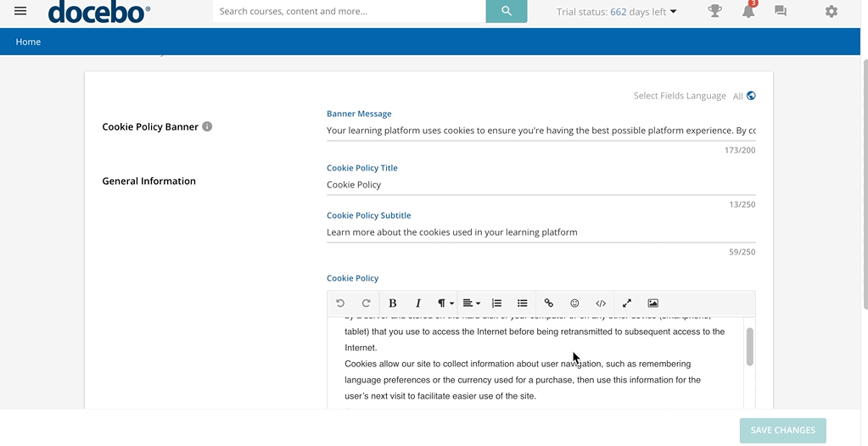Open the notifications bell
This screenshot has height=446, width=868.
tap(748, 11)
